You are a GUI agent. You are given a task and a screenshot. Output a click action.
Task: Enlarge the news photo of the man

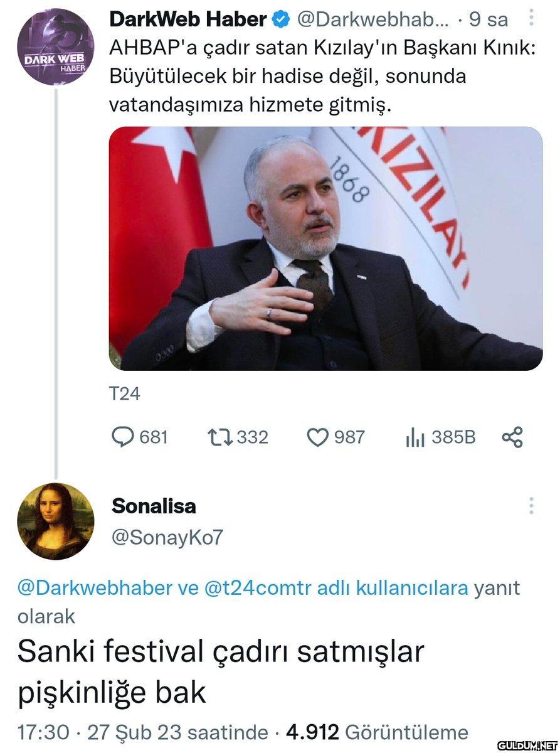tap(325, 248)
